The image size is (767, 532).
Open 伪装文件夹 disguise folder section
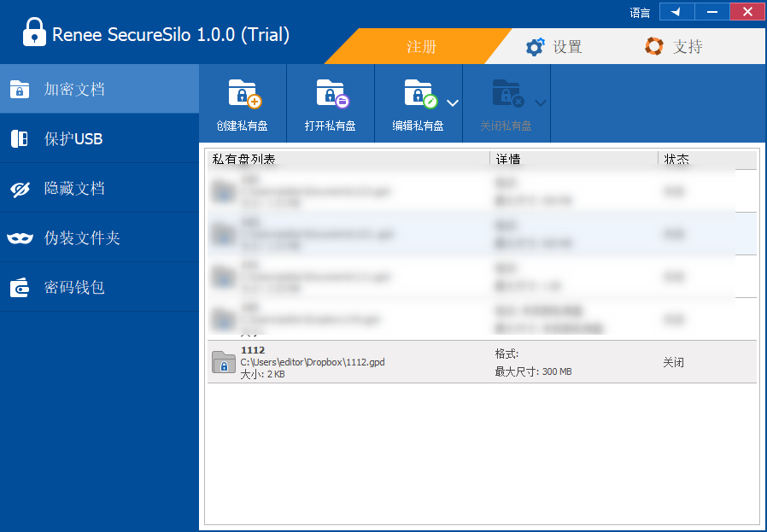[99, 237]
